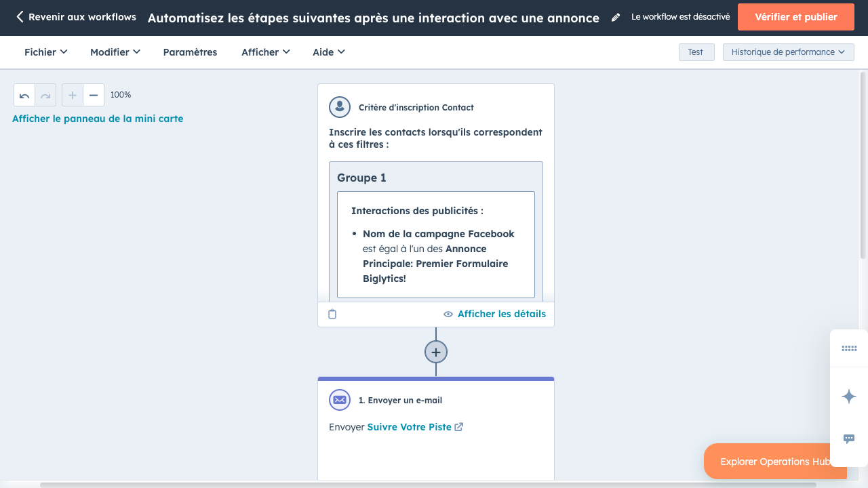
Task: Zoom in with the plus icon
Action: point(73,96)
